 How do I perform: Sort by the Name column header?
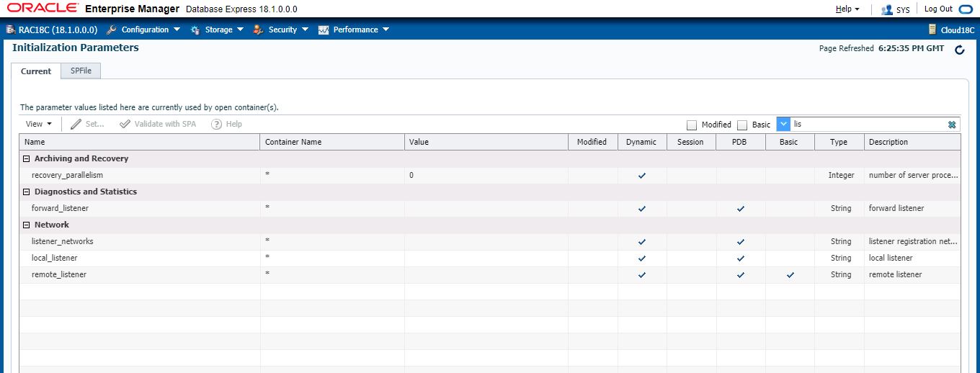coord(139,142)
